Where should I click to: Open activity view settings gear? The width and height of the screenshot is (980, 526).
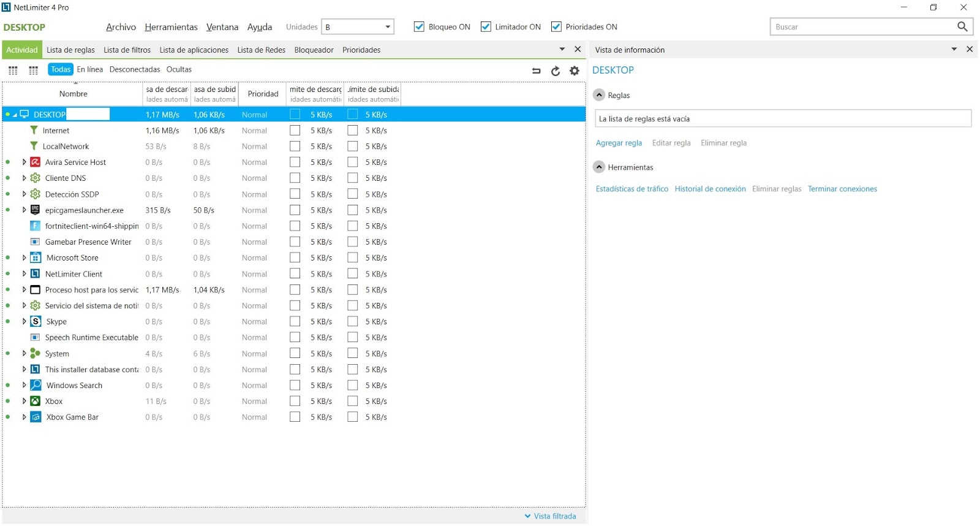(575, 71)
